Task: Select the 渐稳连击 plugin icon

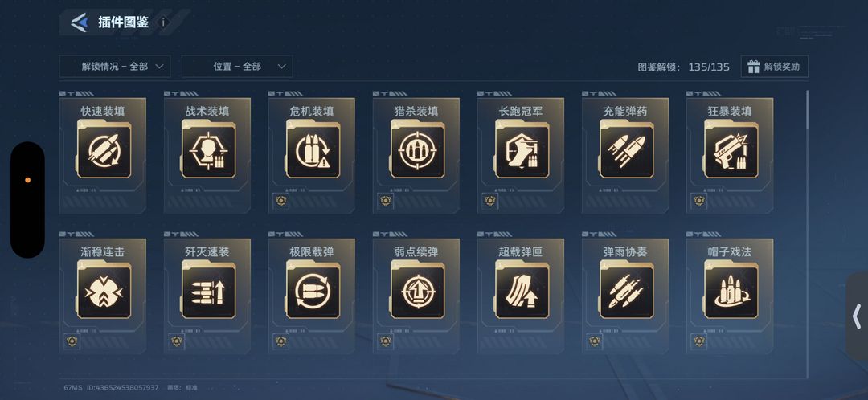Action: (x=104, y=292)
